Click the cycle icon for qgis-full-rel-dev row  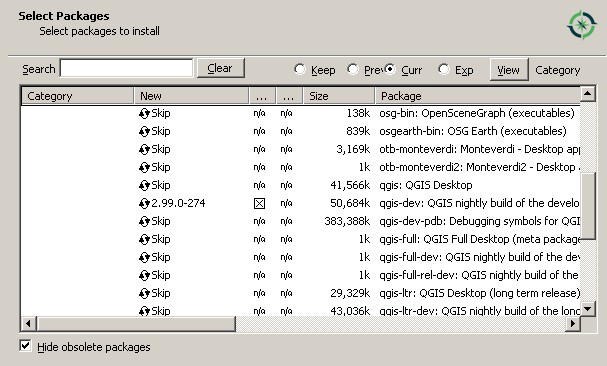pos(144,275)
